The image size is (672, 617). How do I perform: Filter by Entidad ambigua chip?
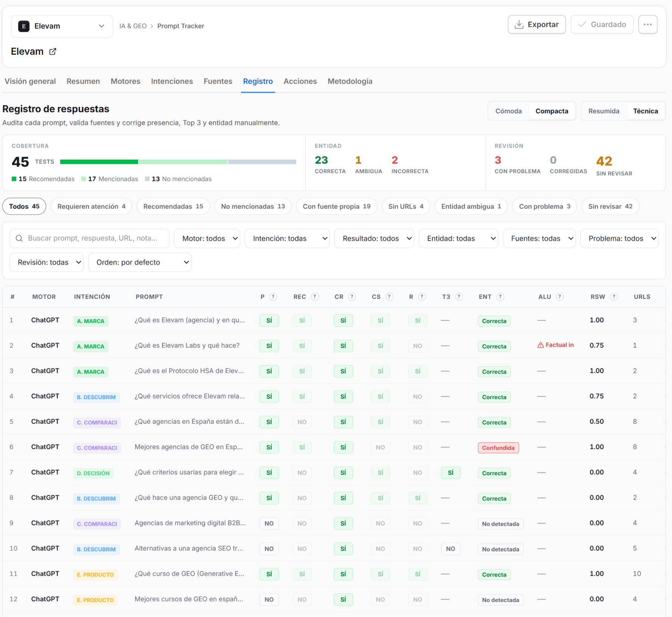point(471,207)
